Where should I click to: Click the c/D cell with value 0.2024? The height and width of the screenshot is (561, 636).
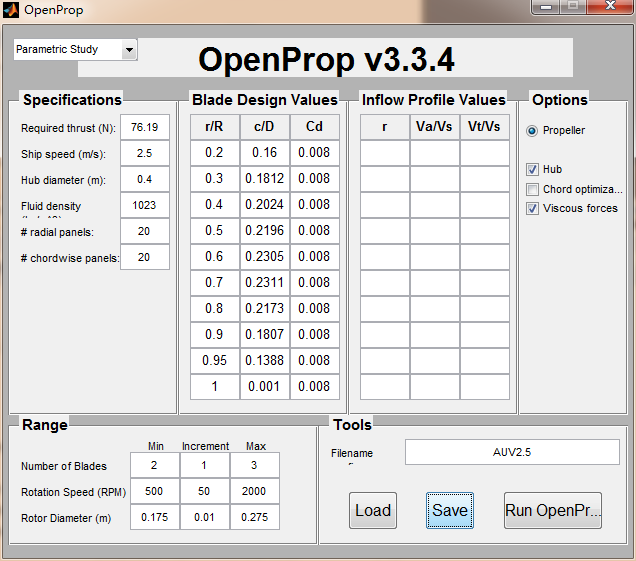[264, 205]
